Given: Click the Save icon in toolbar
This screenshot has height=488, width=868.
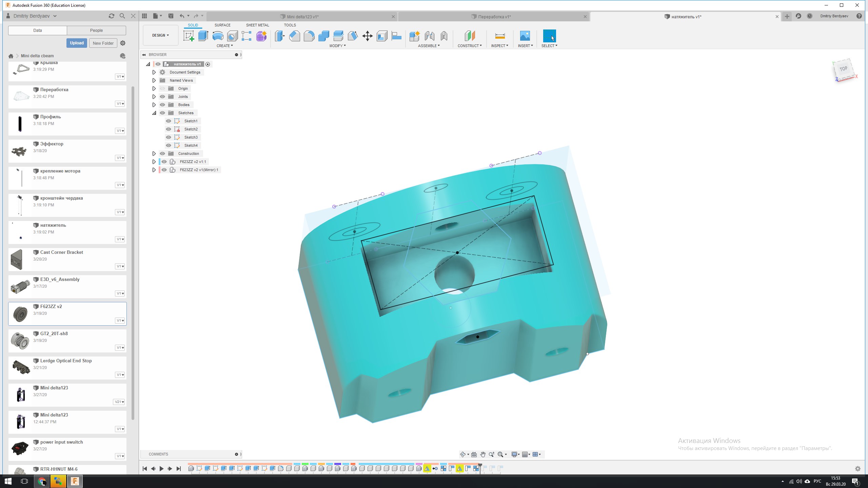Looking at the screenshot, I should tap(171, 16).
